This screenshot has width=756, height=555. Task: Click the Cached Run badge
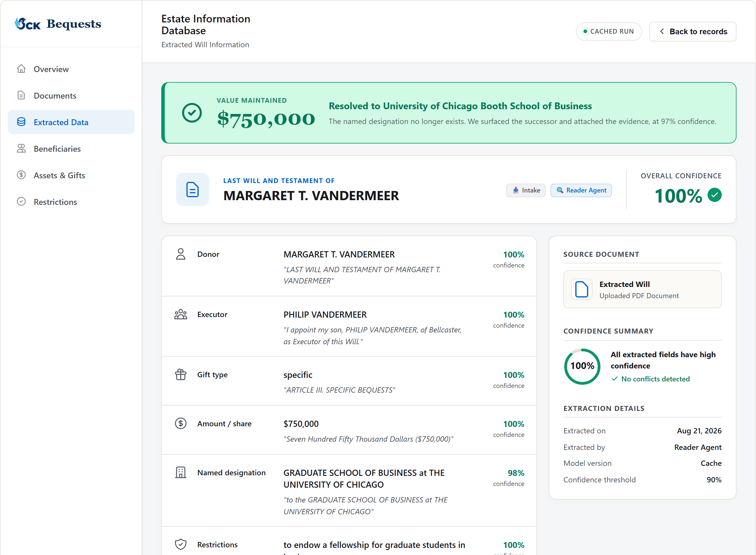coord(609,32)
